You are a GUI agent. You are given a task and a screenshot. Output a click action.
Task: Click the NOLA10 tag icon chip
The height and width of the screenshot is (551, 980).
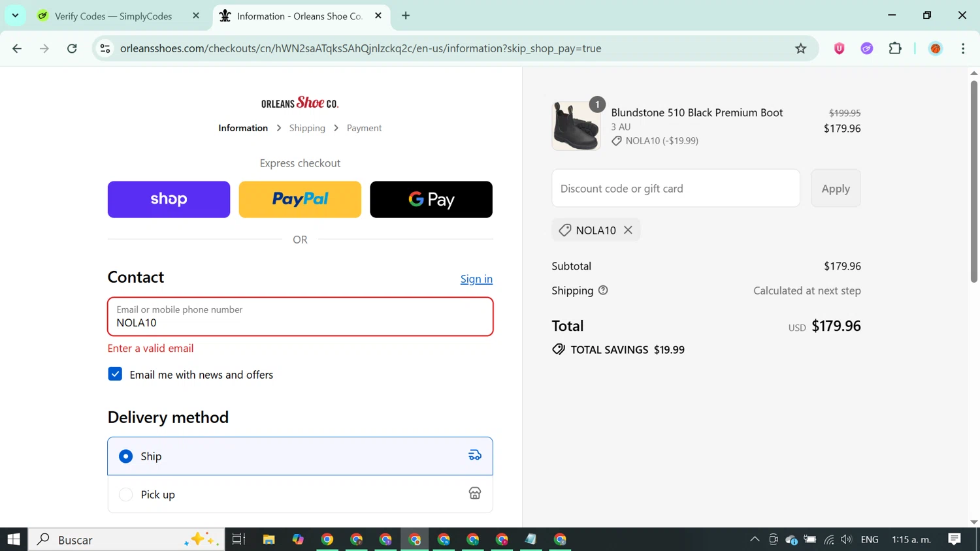tap(565, 230)
